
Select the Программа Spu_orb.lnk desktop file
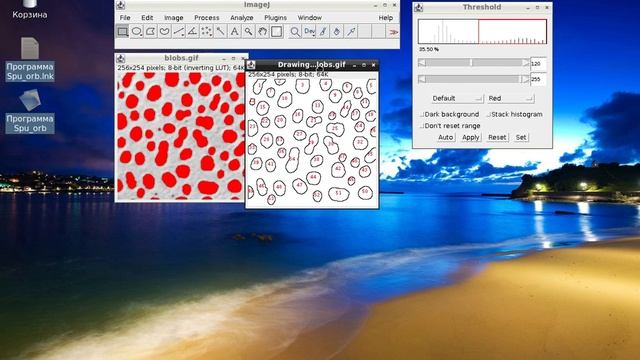[30, 59]
